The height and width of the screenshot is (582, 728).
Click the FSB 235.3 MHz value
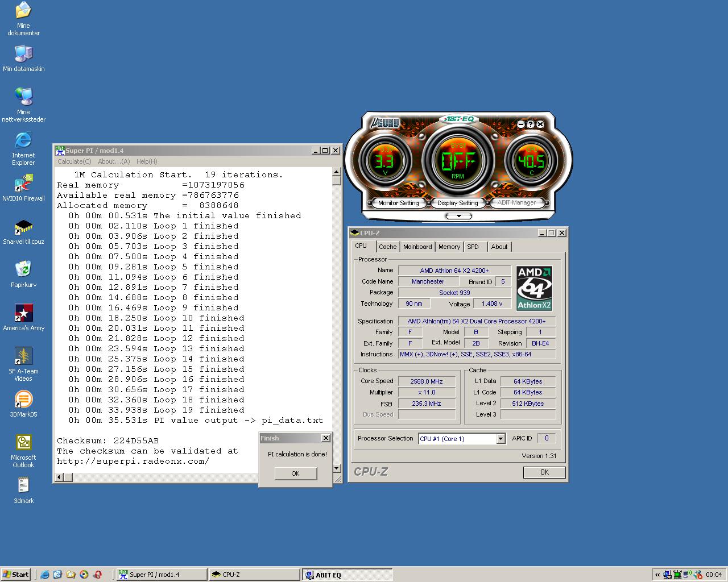tap(427, 404)
